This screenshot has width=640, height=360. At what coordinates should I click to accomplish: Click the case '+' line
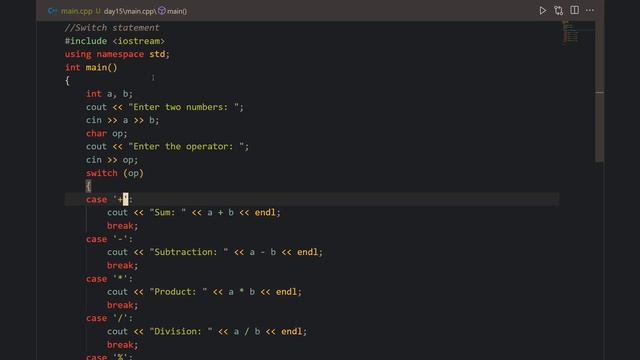click(x=109, y=199)
